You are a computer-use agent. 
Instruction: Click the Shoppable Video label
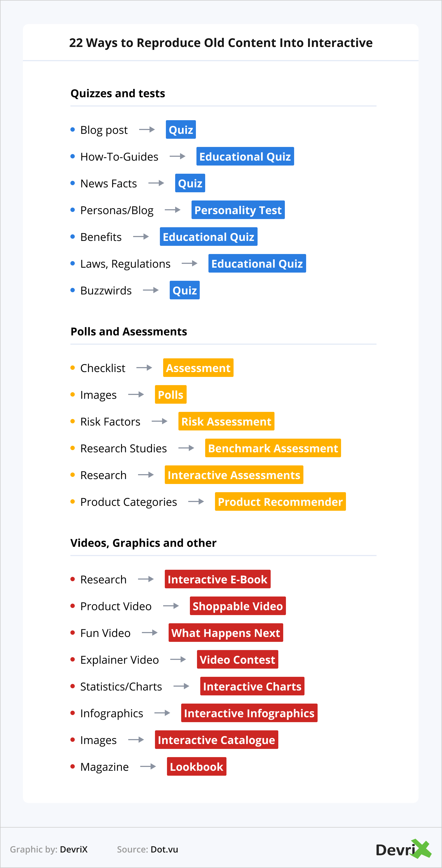[238, 606]
